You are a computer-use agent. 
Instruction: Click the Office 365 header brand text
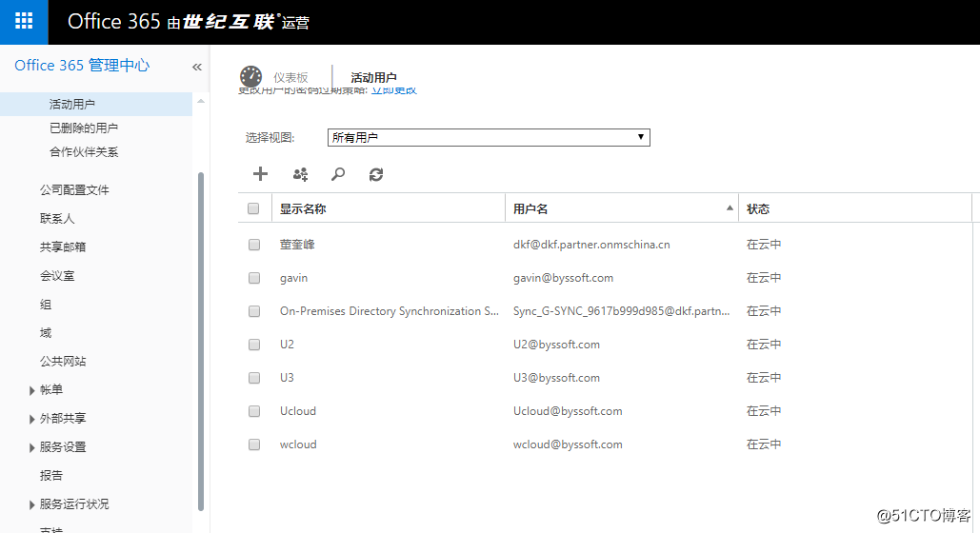(x=113, y=21)
